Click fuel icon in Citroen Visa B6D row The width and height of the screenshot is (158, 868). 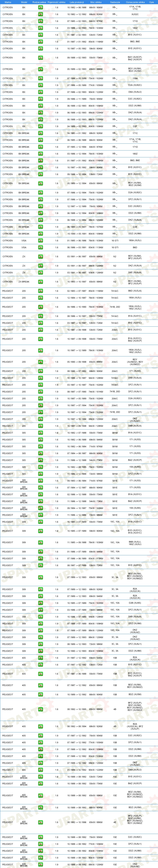41,247
